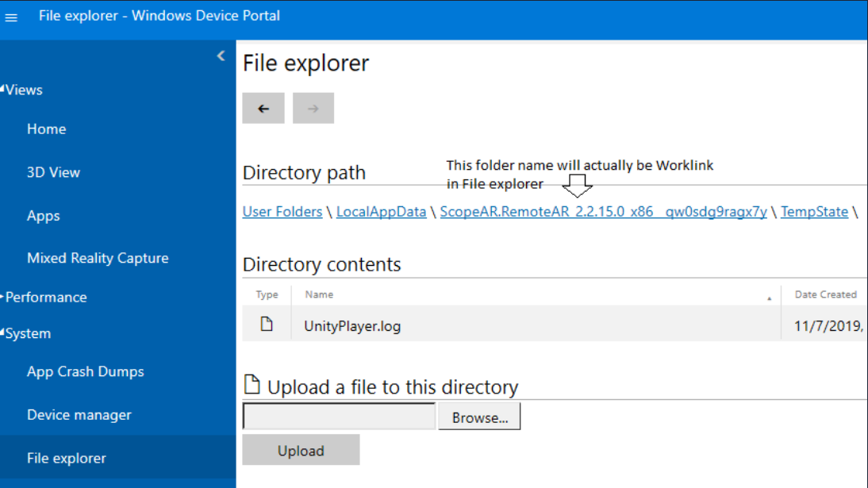Click the Upload button
Viewport: 868px width, 488px height.
301,450
